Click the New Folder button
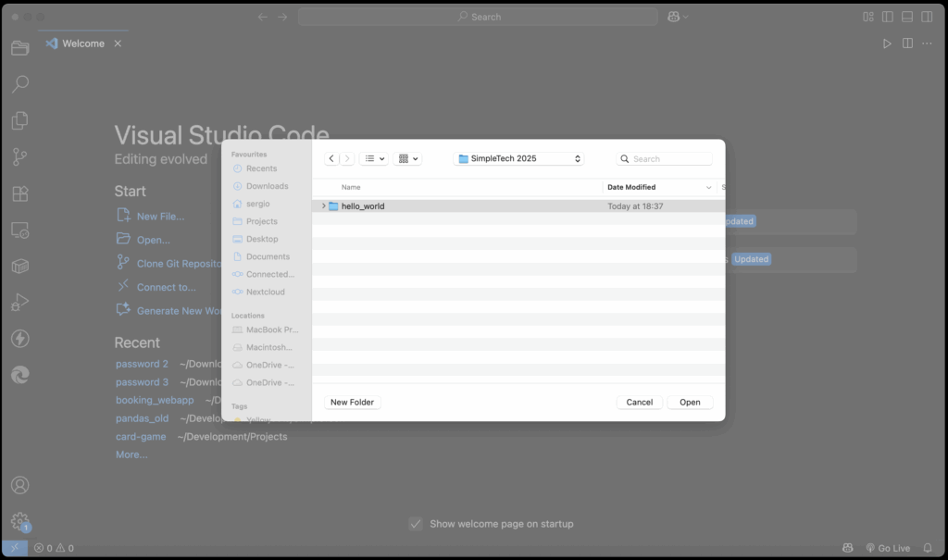Screen dimensions: 948x560 click(x=352, y=402)
